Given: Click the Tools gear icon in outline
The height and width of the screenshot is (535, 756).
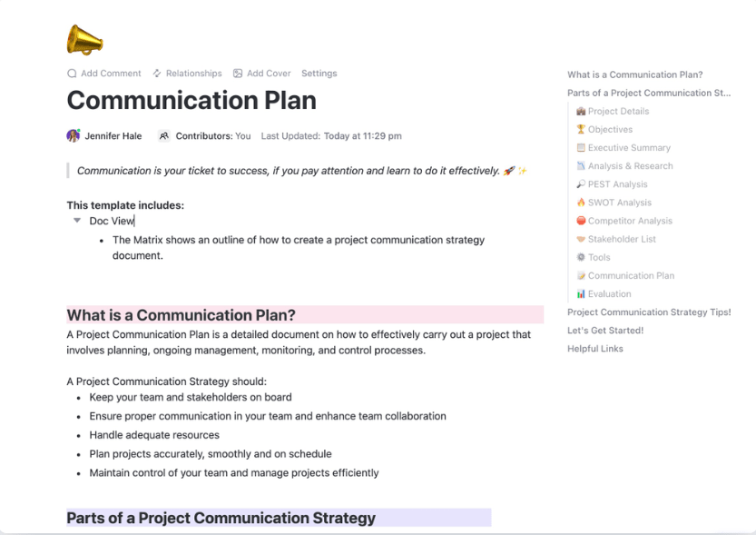Looking at the screenshot, I should [581, 257].
